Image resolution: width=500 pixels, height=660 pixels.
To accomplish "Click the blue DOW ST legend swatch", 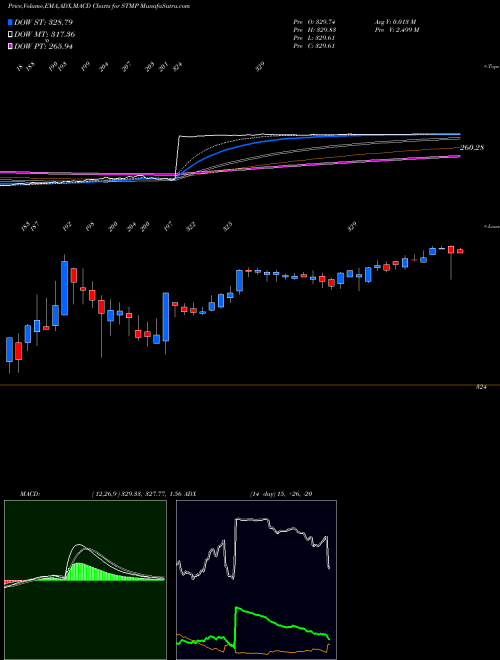I will (x=10, y=22).
